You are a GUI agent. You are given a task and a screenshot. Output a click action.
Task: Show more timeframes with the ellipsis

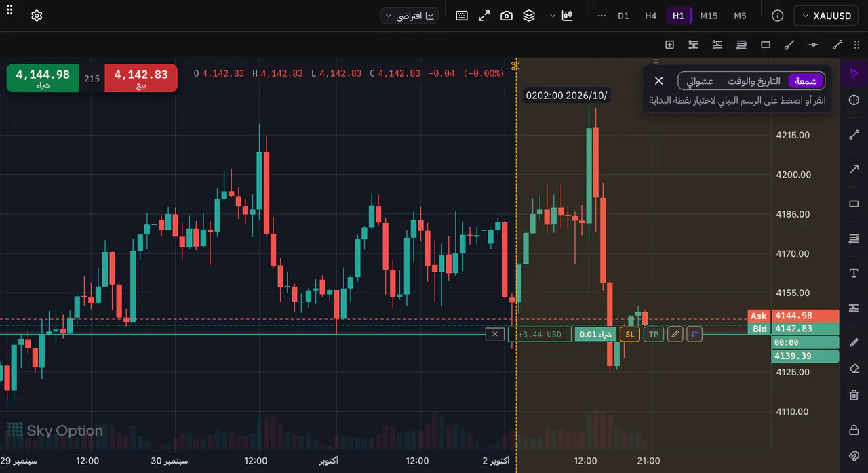(601, 16)
